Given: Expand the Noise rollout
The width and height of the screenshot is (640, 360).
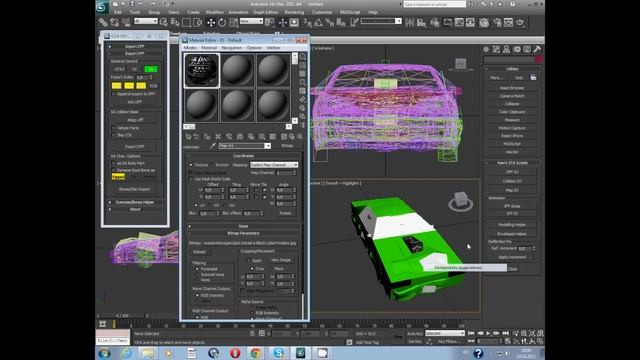Looking at the screenshot, I should click(243, 226).
